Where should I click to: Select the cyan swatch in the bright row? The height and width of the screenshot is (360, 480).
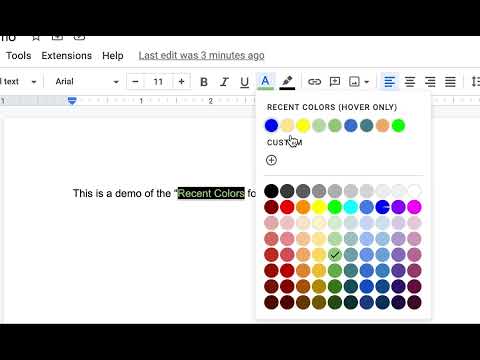(351, 207)
